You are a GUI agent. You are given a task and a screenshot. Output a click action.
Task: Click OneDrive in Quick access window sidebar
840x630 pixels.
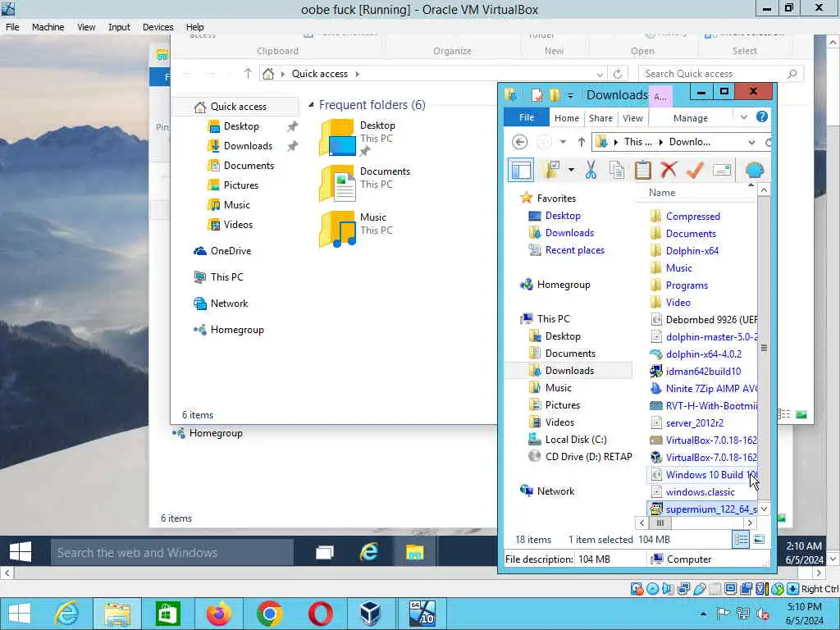pos(231,251)
